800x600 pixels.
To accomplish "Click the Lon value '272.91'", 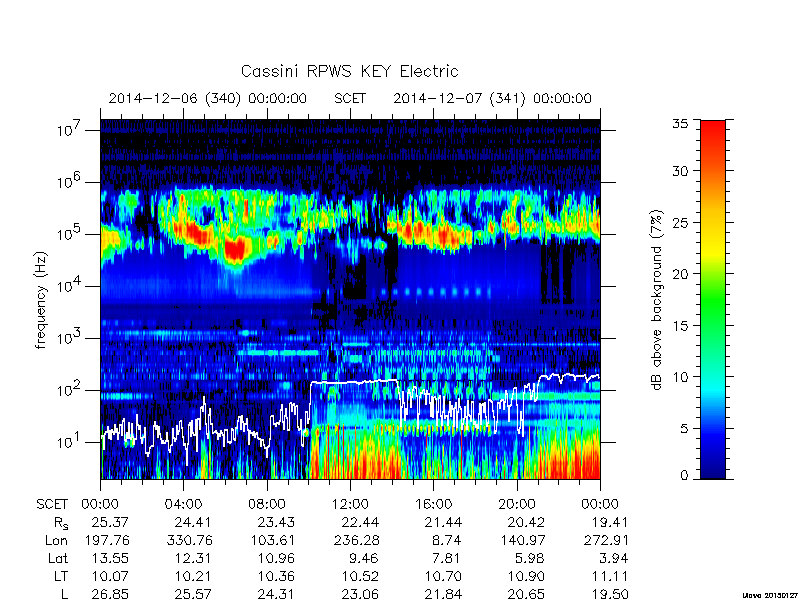I will tap(605, 540).
